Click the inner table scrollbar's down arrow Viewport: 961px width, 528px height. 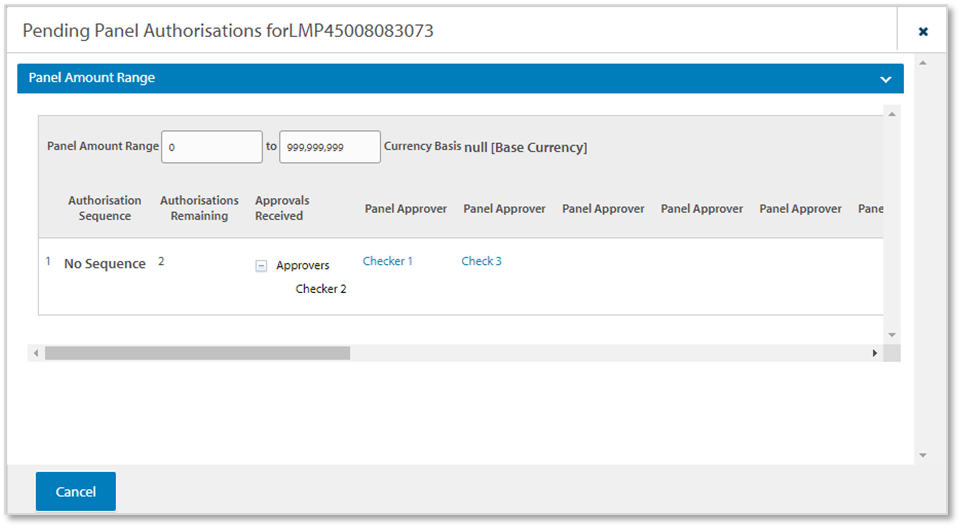click(892, 335)
